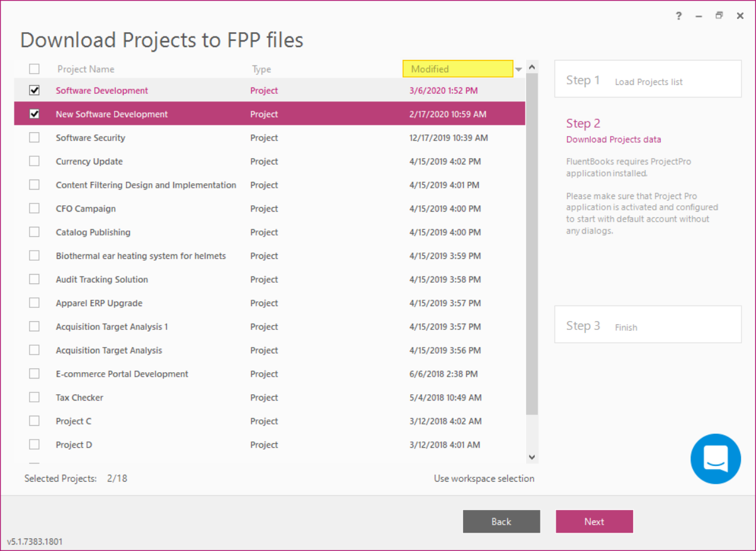Screen dimensions: 756x551
Task: Click the version number v5.1.7383.1801
Action: click(x=35, y=542)
